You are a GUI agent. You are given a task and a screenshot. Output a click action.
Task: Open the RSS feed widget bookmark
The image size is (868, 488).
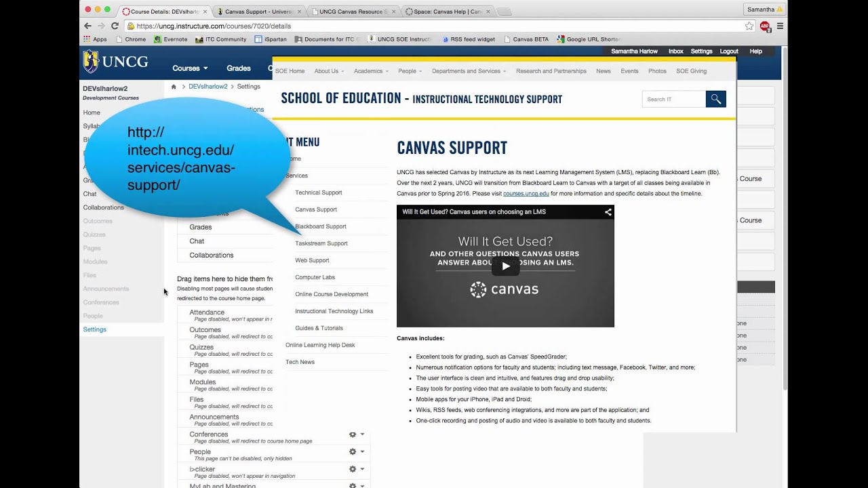coord(469,39)
